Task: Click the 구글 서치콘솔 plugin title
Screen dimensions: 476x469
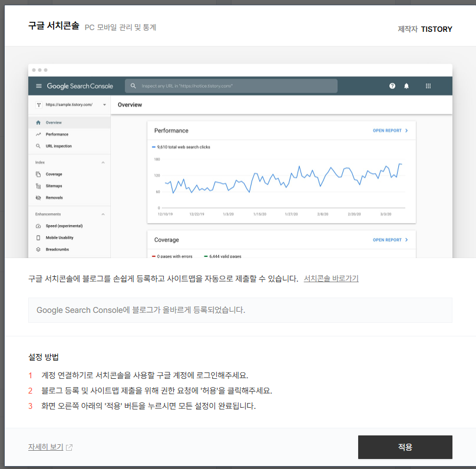Action: (54, 26)
